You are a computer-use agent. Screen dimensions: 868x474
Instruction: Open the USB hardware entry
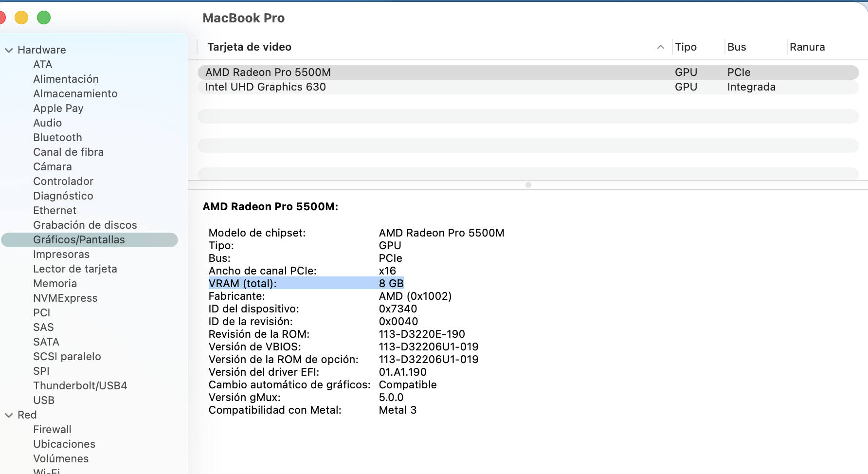point(44,400)
